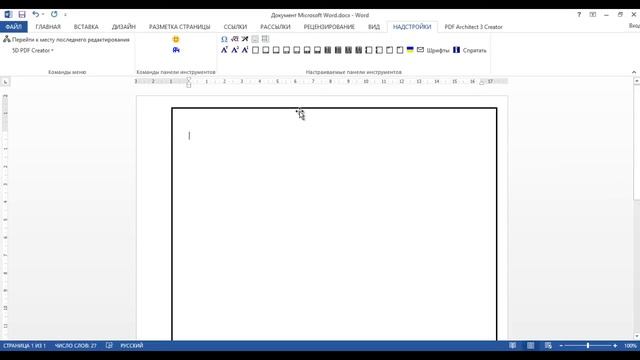
Task: Click the crossed arrows icon next to square root
Action: coord(245,39)
